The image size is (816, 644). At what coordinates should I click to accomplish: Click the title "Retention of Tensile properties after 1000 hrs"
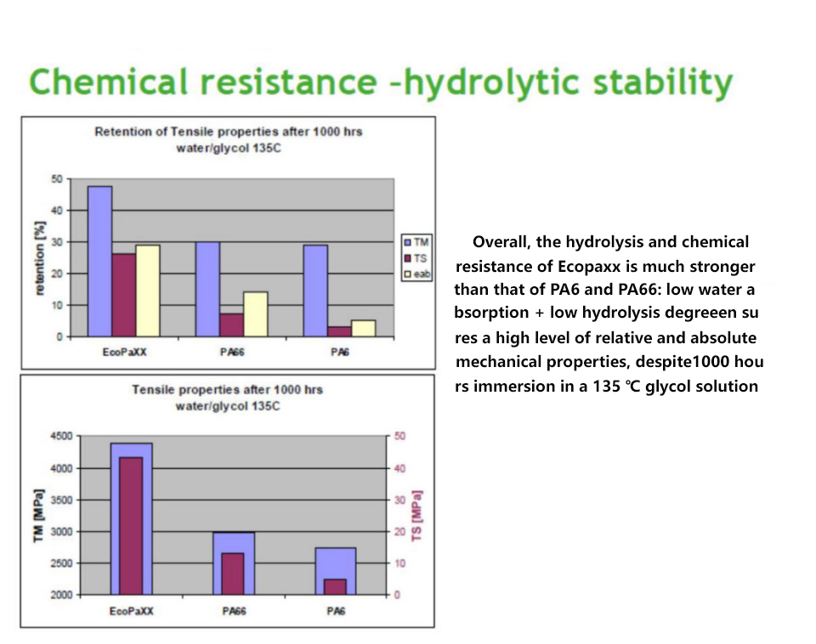tap(228, 132)
